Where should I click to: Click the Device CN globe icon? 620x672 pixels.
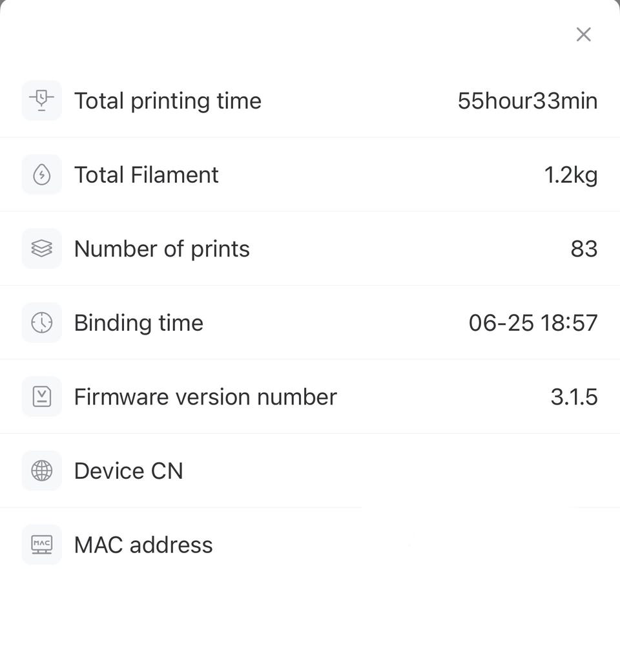pyautogui.click(x=42, y=471)
